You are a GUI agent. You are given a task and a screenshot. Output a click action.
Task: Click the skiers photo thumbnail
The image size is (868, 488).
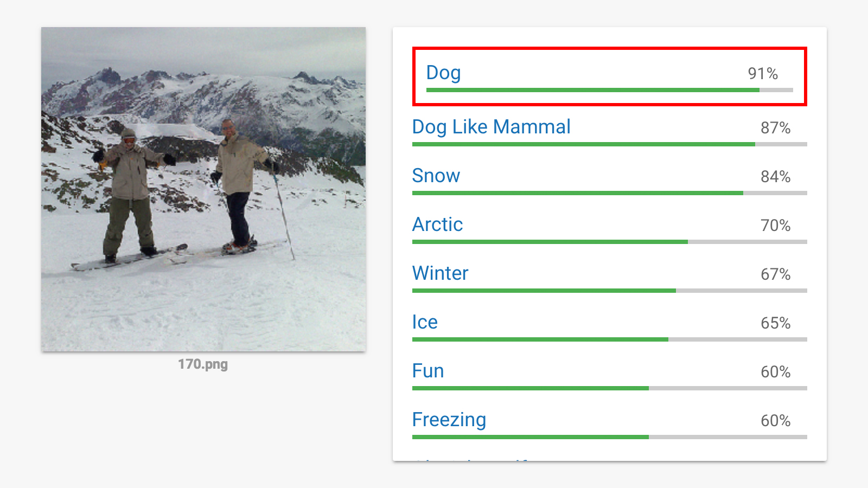point(203,189)
